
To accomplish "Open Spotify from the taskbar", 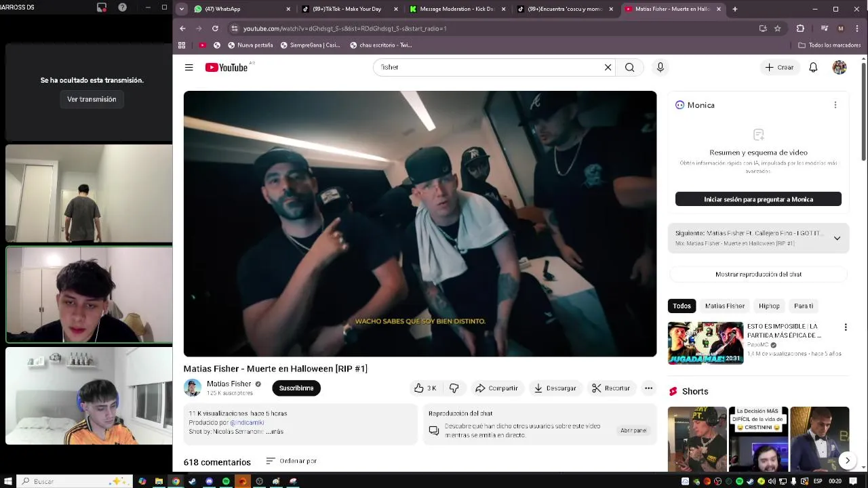I will click(x=226, y=481).
